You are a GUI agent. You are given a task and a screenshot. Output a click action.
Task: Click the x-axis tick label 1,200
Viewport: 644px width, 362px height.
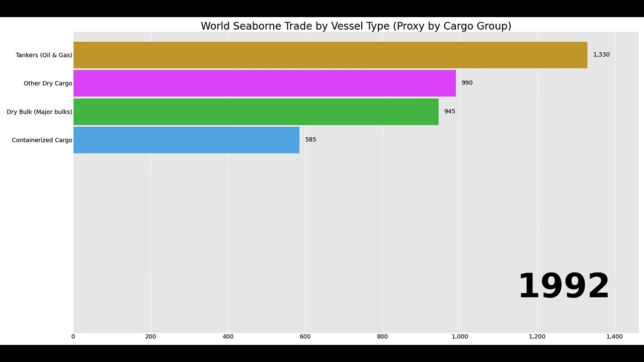coord(537,337)
